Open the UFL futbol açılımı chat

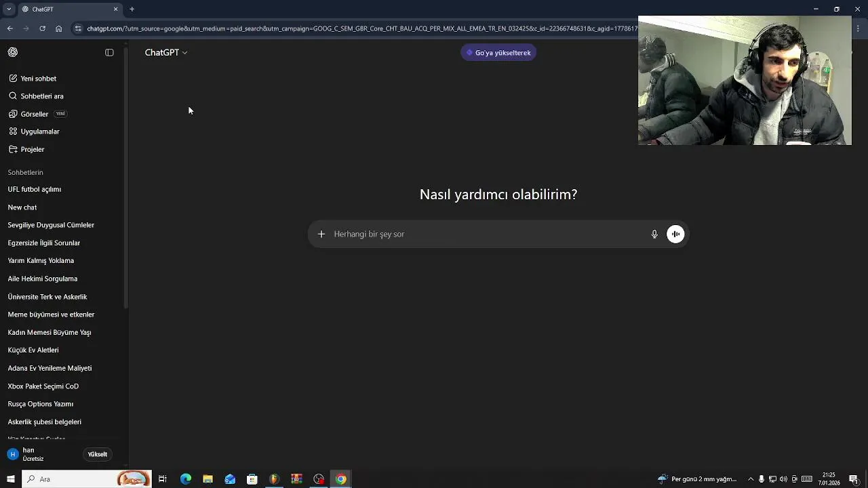click(x=35, y=189)
